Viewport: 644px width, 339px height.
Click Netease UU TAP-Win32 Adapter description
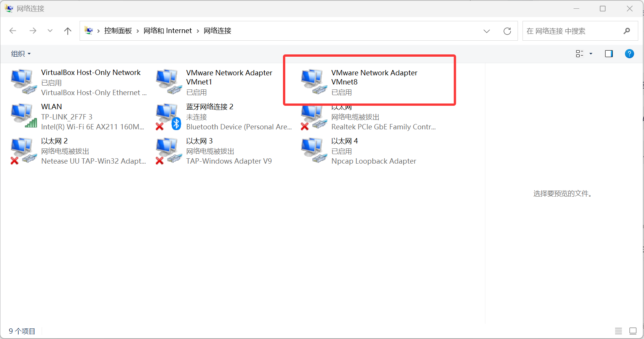pyautogui.click(x=94, y=161)
